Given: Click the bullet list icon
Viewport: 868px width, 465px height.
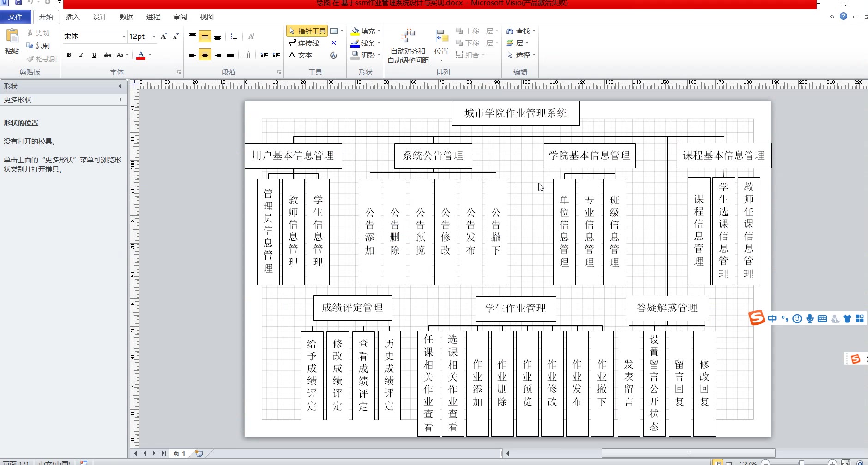Looking at the screenshot, I should [x=234, y=36].
